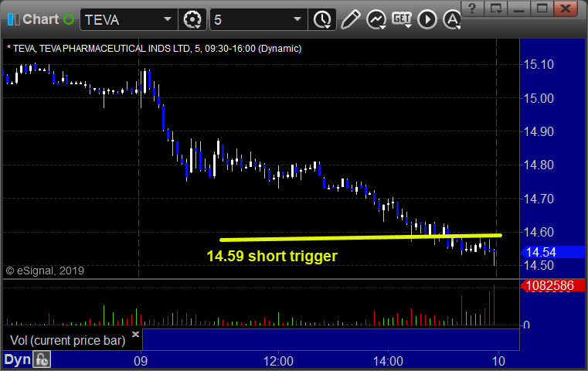Viewport: 588px width, 371px height.
Task: Click the 15.10 price axis label
Action: pos(539,64)
